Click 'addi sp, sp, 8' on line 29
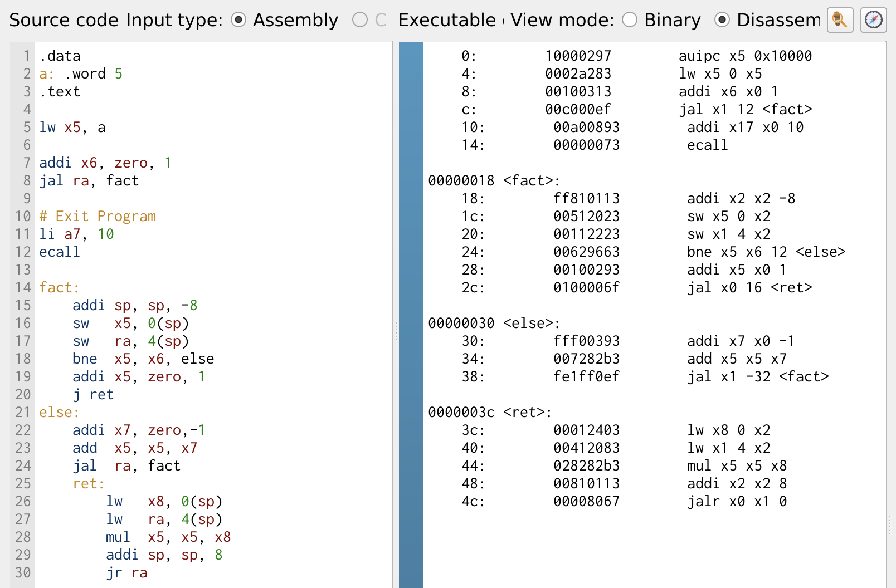896x588 pixels. point(164,555)
